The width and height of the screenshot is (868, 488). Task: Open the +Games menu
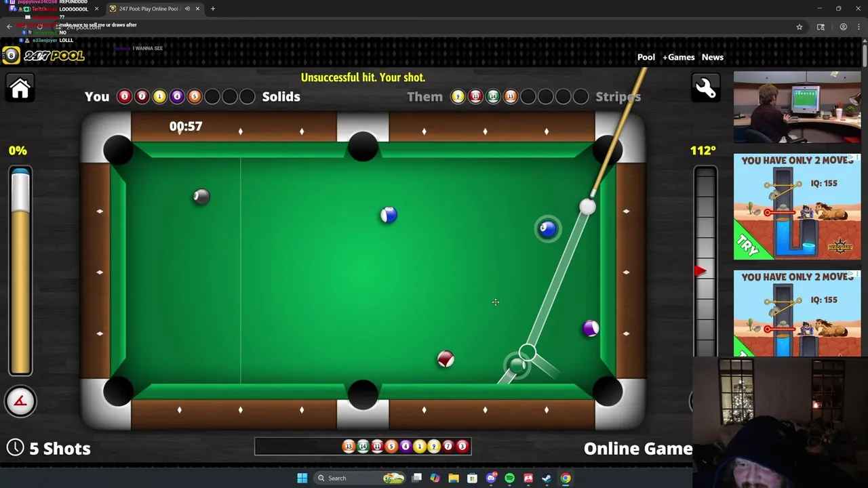[x=678, y=57]
